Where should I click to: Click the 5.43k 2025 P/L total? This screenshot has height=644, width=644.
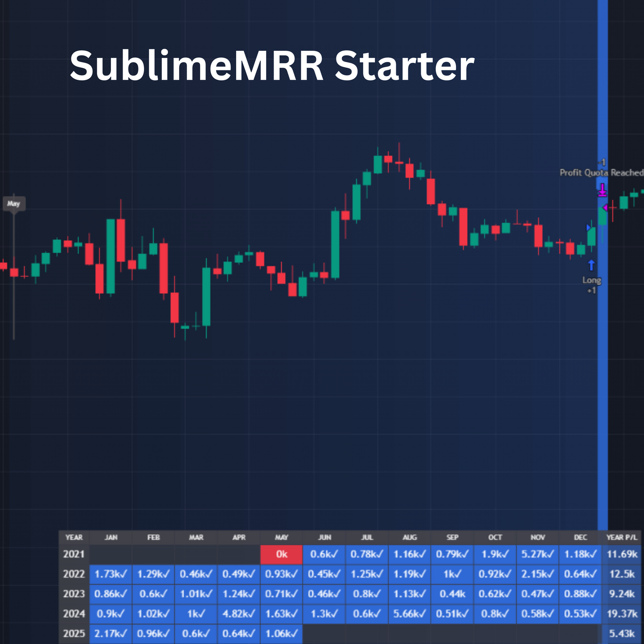(622, 634)
